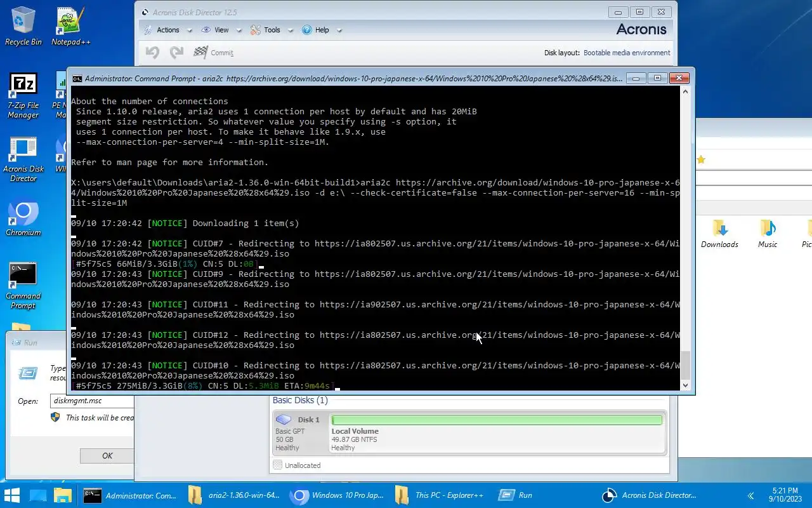The width and height of the screenshot is (812, 508).
Task: Click the Command Prompt scrollbar down arrow
Action: (x=685, y=385)
